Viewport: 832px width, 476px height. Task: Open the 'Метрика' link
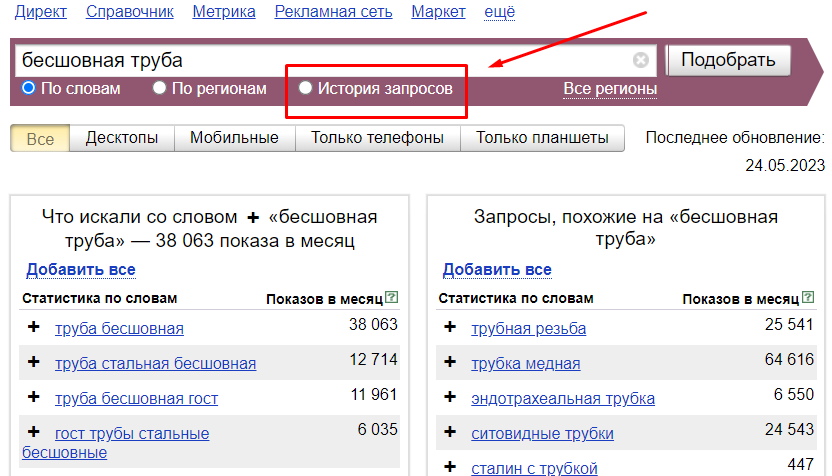[x=224, y=12]
